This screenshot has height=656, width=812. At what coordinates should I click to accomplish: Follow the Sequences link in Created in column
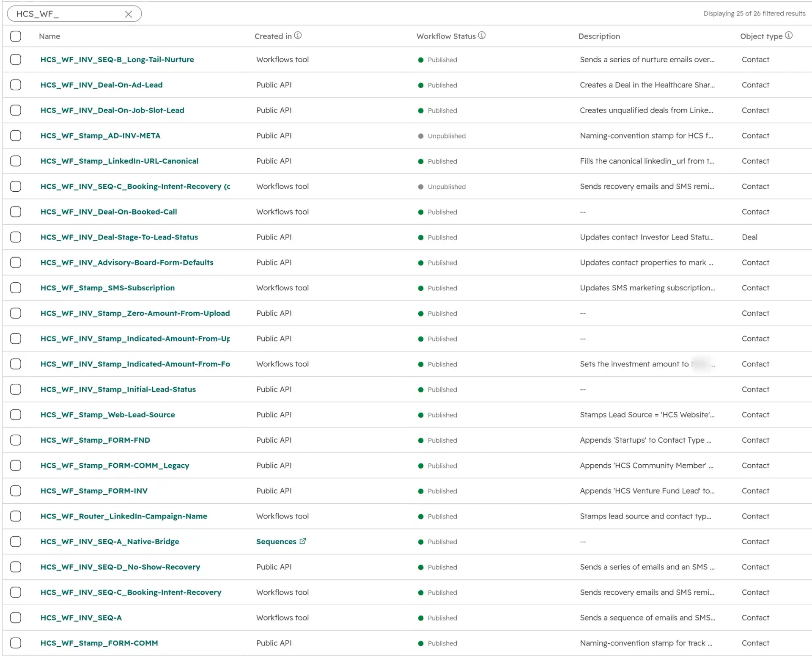[x=276, y=542]
